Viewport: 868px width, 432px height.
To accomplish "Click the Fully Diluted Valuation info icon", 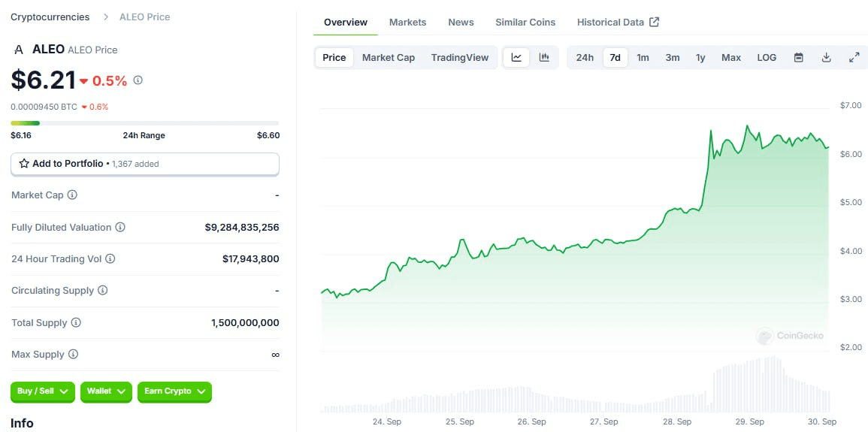I will 120,227.
